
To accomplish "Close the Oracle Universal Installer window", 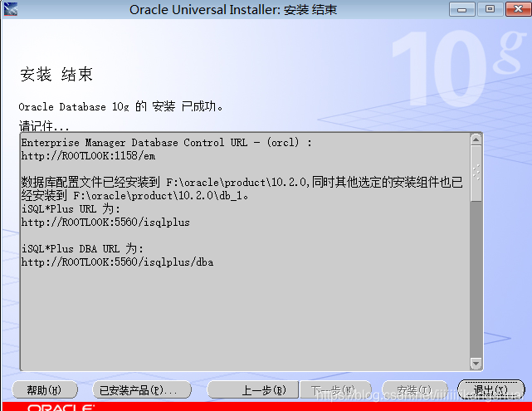I will (x=518, y=9).
